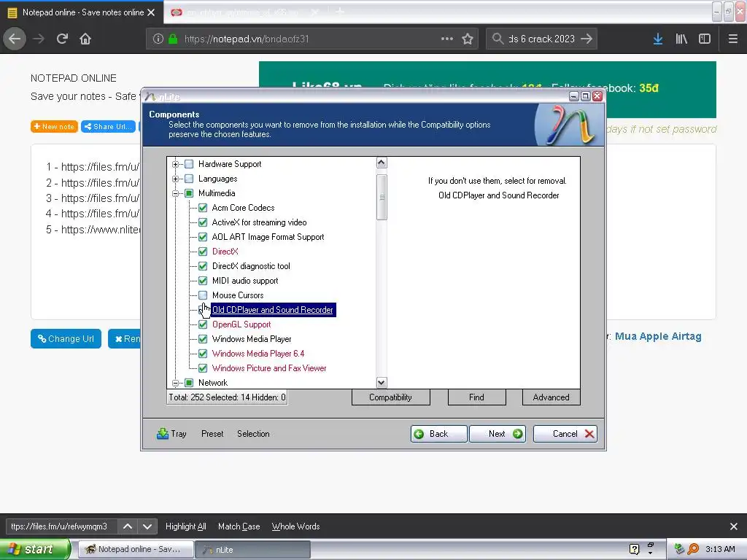Open the Firefox home page icon
Image resolution: width=747 pixels, height=560 pixels.
pos(85,39)
